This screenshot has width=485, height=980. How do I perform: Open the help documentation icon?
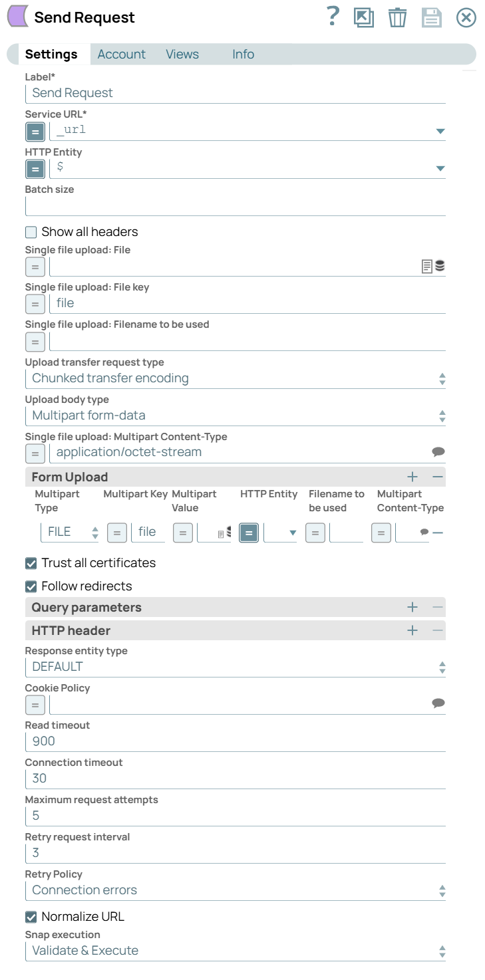click(333, 17)
